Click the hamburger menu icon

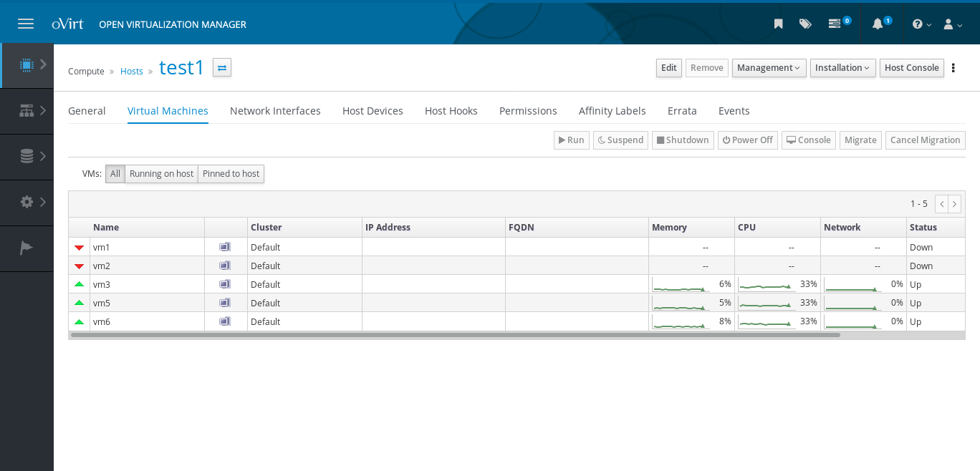click(26, 24)
